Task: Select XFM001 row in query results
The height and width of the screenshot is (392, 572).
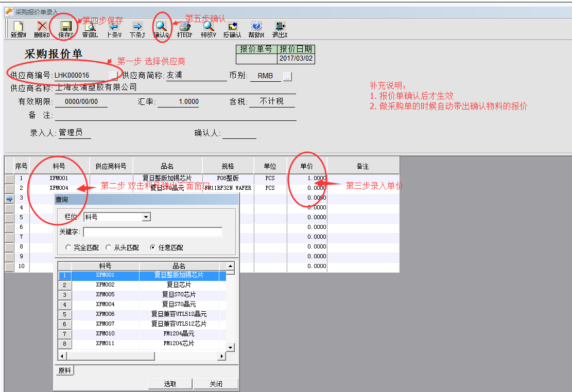Action: (x=142, y=275)
